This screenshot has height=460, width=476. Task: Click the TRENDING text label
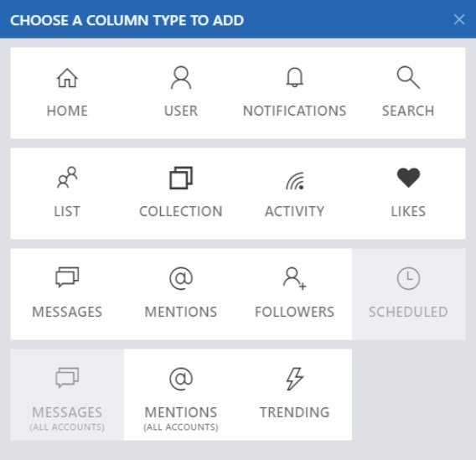(x=294, y=412)
